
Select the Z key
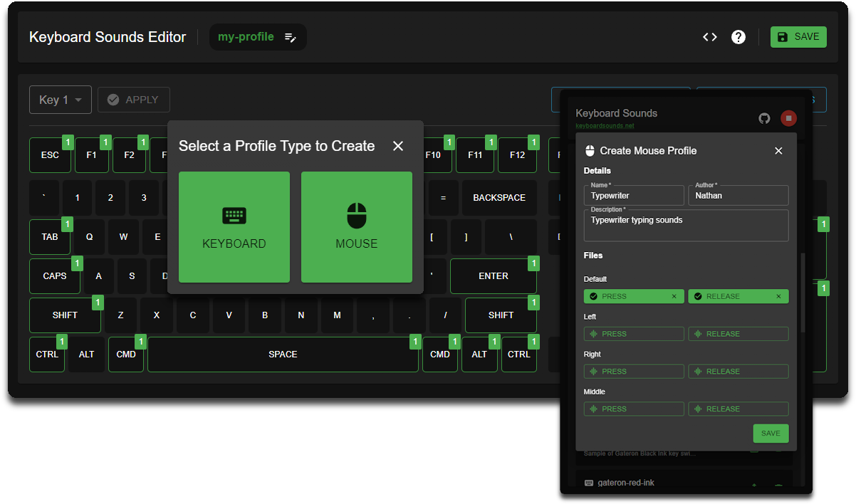click(x=121, y=315)
